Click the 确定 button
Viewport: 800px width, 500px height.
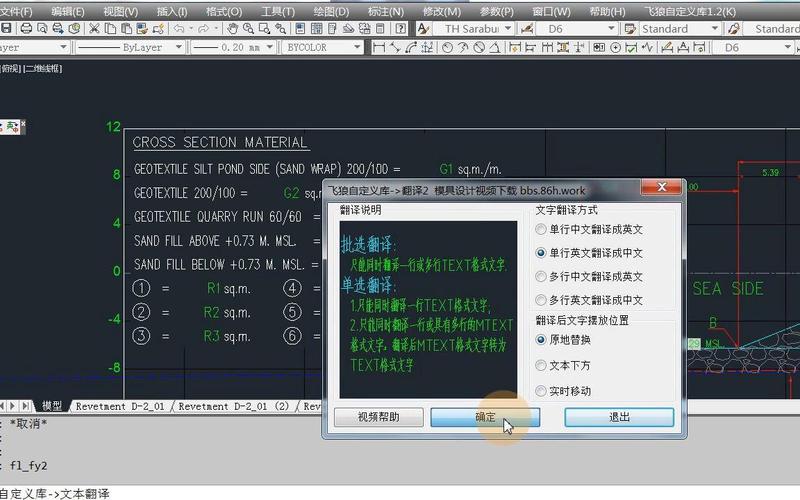(x=485, y=417)
